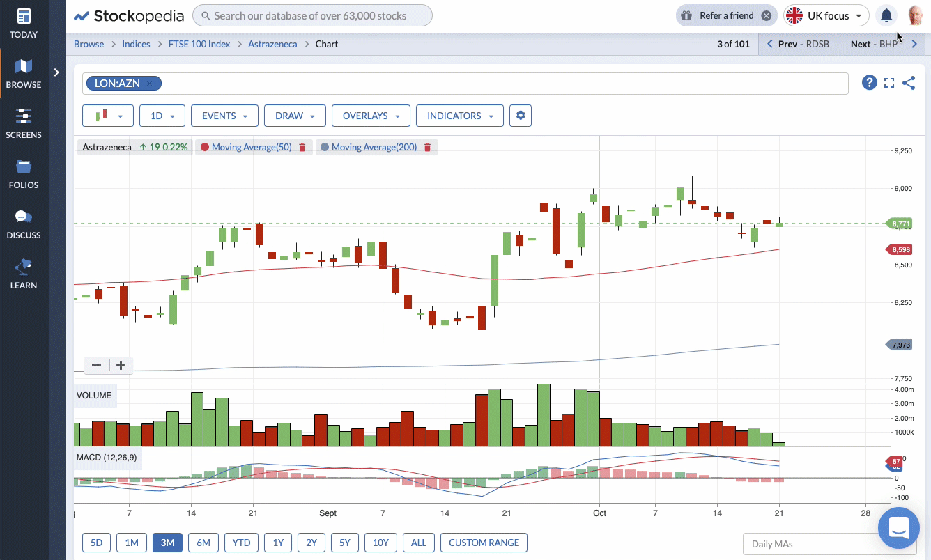Open the Events dropdown
Image resolution: width=931 pixels, height=560 pixels.
[224, 116]
